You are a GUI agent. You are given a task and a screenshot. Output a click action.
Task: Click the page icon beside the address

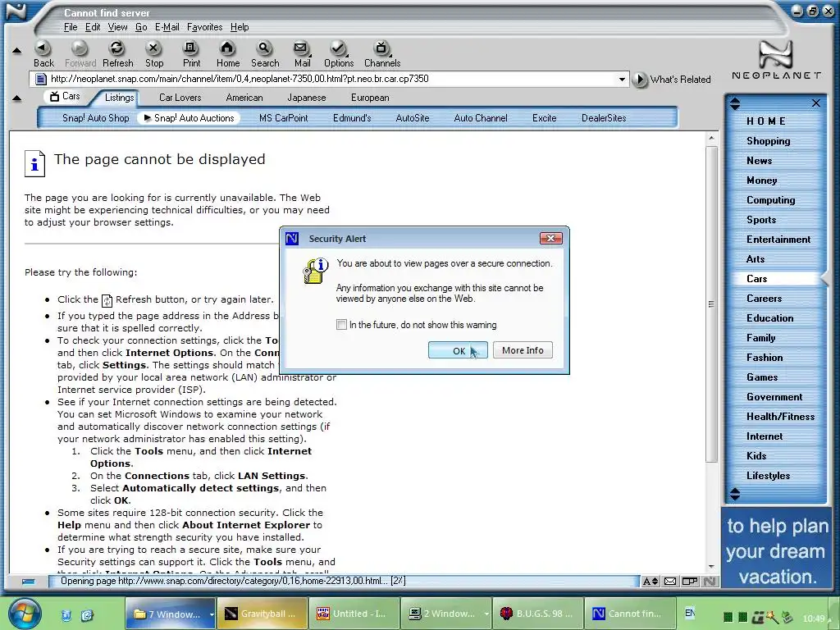40,80
